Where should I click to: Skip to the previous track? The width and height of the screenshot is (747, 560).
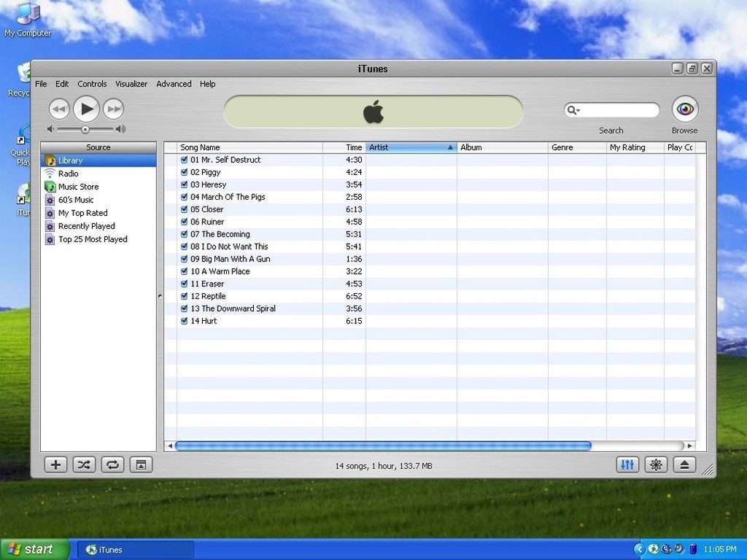(x=59, y=109)
